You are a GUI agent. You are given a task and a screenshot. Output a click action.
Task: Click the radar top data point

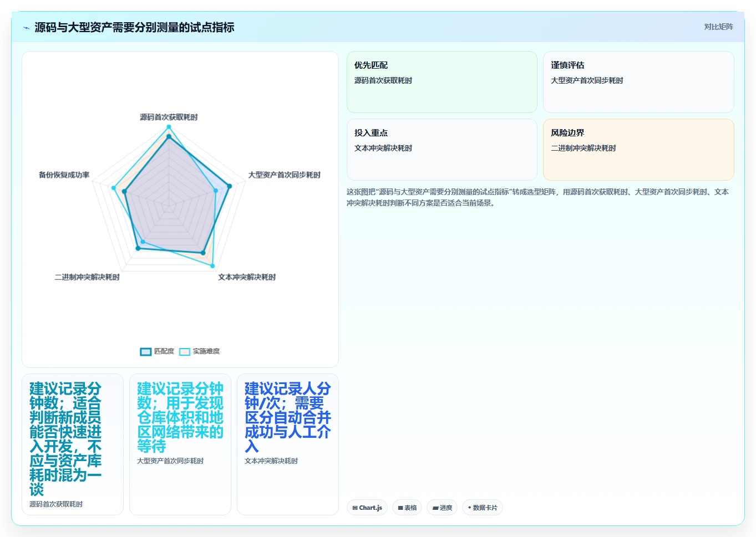(x=169, y=127)
